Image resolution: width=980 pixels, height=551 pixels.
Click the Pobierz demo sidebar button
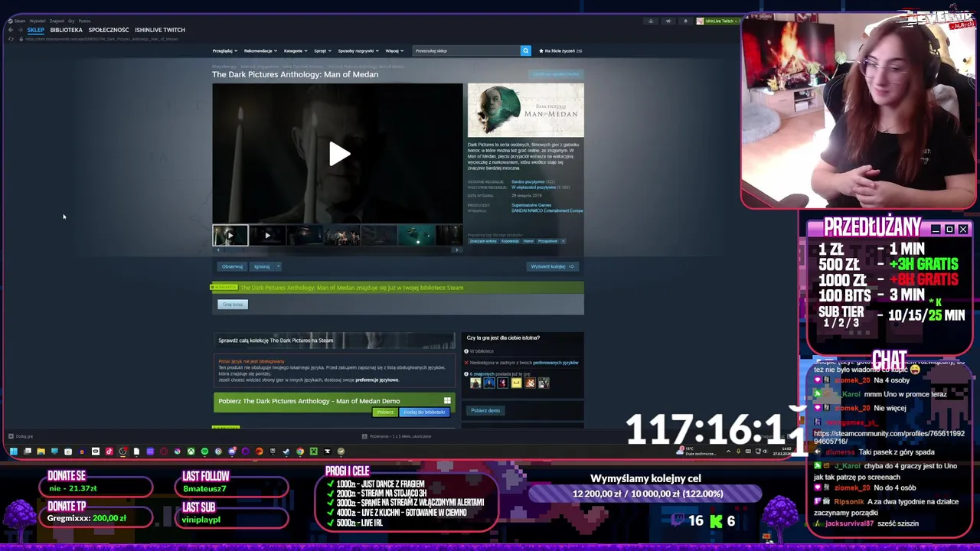click(485, 411)
